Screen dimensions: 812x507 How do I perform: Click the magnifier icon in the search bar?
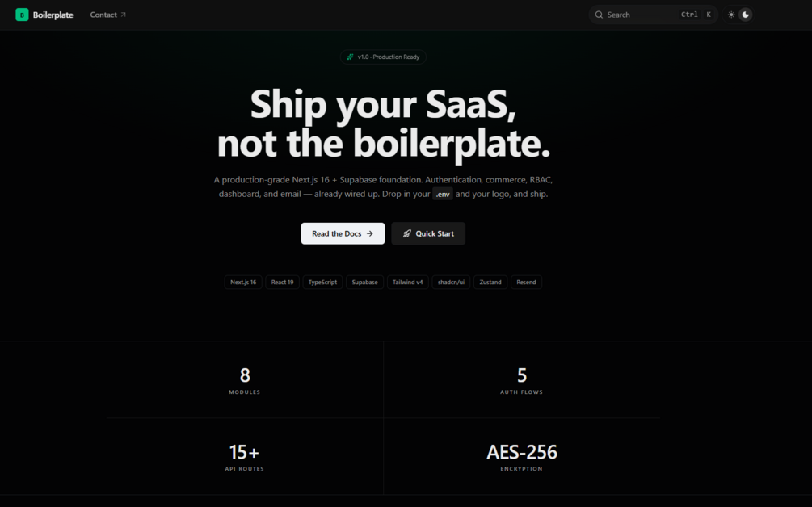tap(599, 15)
